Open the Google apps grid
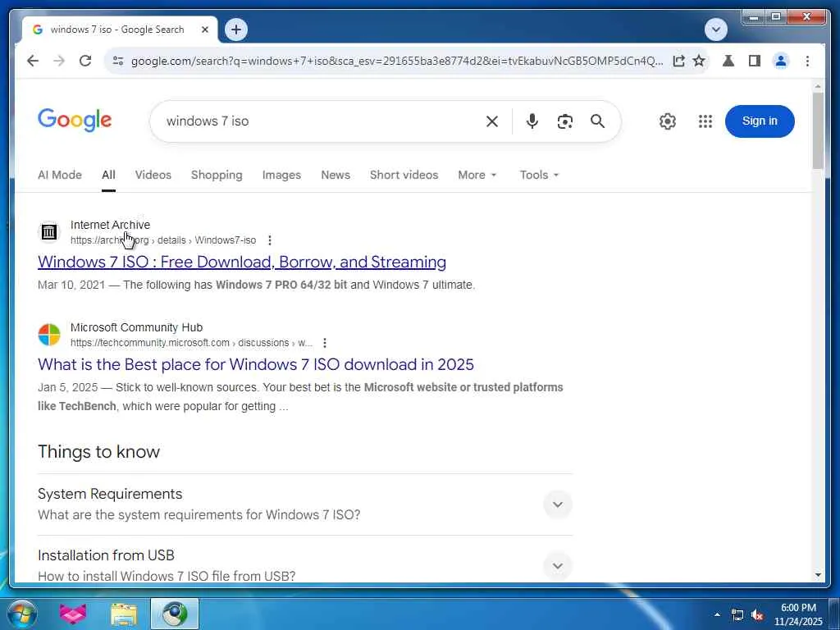 pyautogui.click(x=705, y=121)
